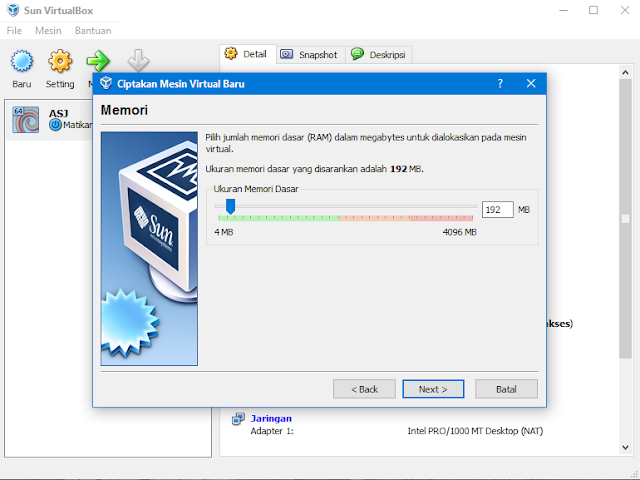This screenshot has height=480, width=640.
Task: Maximize the Sun VirtualBox window
Action: 593,10
